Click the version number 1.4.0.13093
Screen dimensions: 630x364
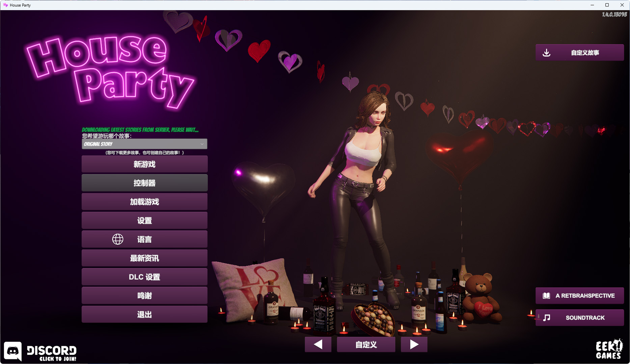[614, 14]
